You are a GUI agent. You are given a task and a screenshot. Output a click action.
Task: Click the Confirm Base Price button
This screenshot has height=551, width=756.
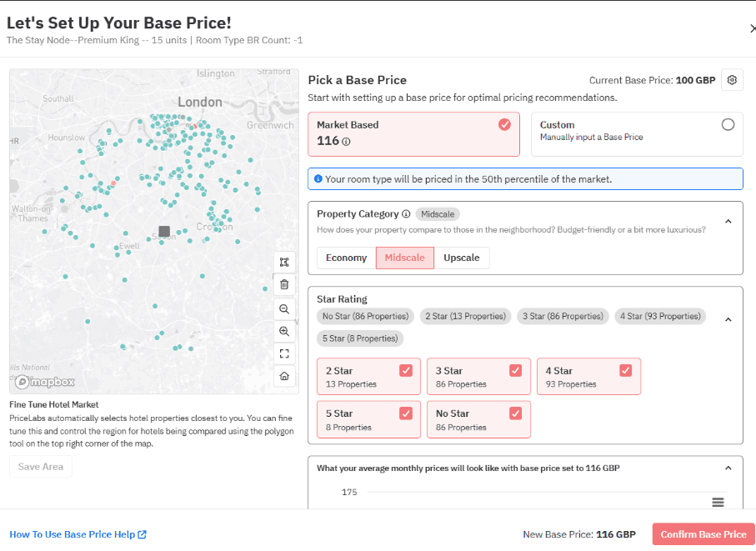pos(703,533)
